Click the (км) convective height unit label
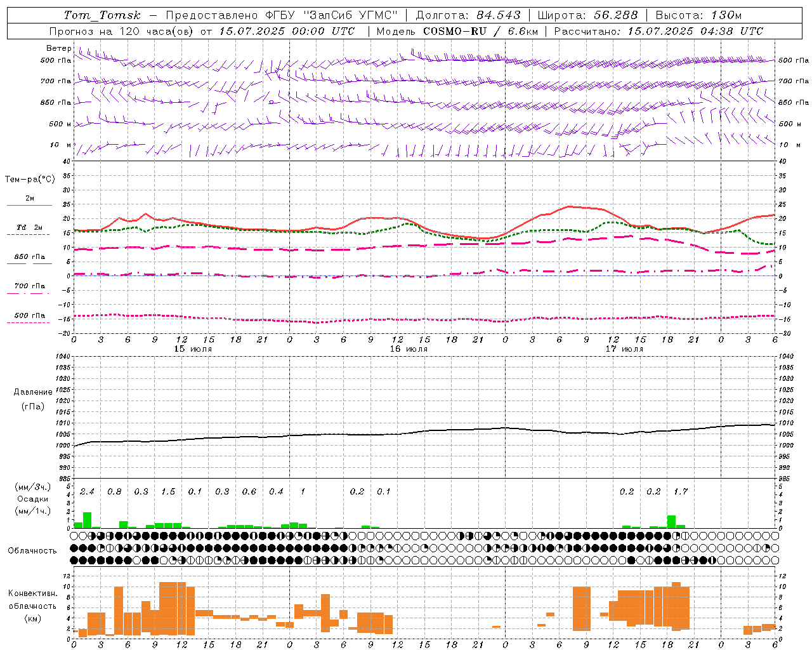This screenshot has height=650, width=812. click(32, 618)
